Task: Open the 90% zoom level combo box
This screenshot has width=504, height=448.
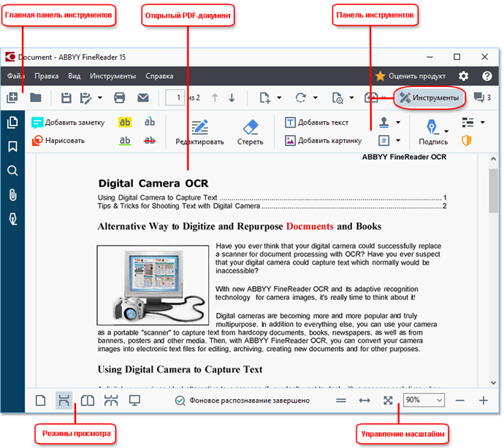Action: pyautogui.click(x=424, y=400)
